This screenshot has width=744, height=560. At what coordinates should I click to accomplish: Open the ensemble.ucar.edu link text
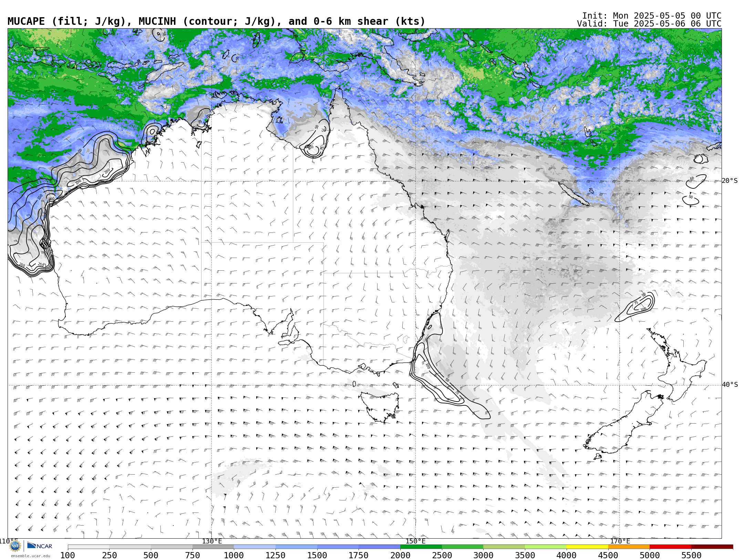pos(30,556)
